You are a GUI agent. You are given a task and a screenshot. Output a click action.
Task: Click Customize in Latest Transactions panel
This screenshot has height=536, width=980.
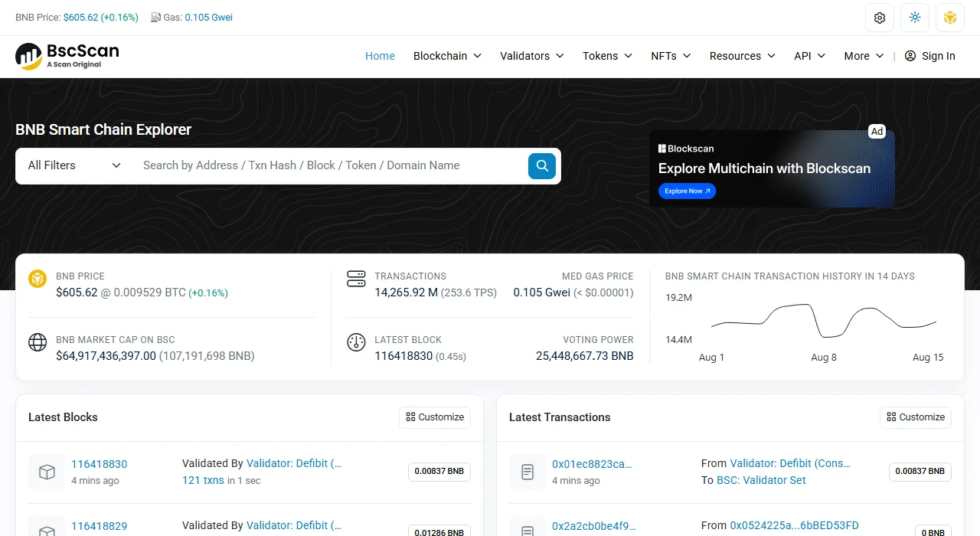click(x=916, y=417)
